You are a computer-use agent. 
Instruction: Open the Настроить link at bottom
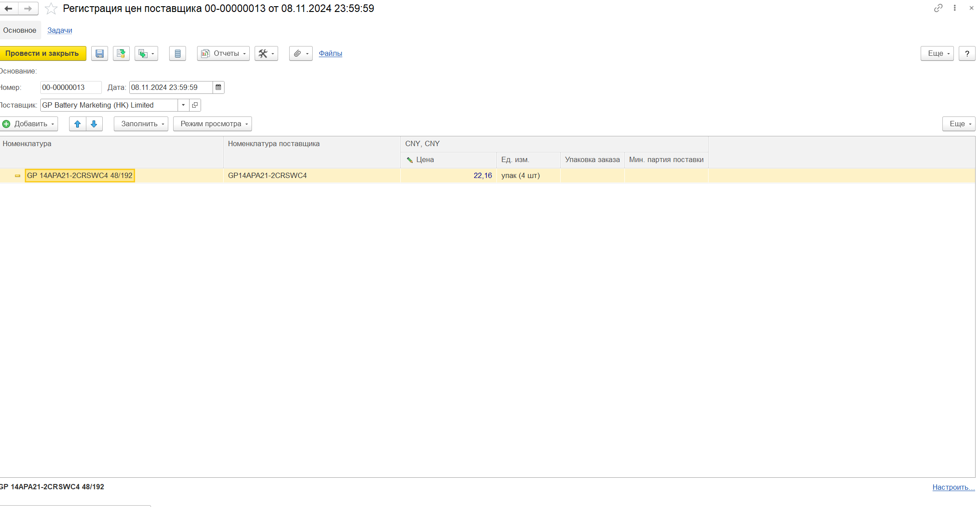pyautogui.click(x=953, y=487)
